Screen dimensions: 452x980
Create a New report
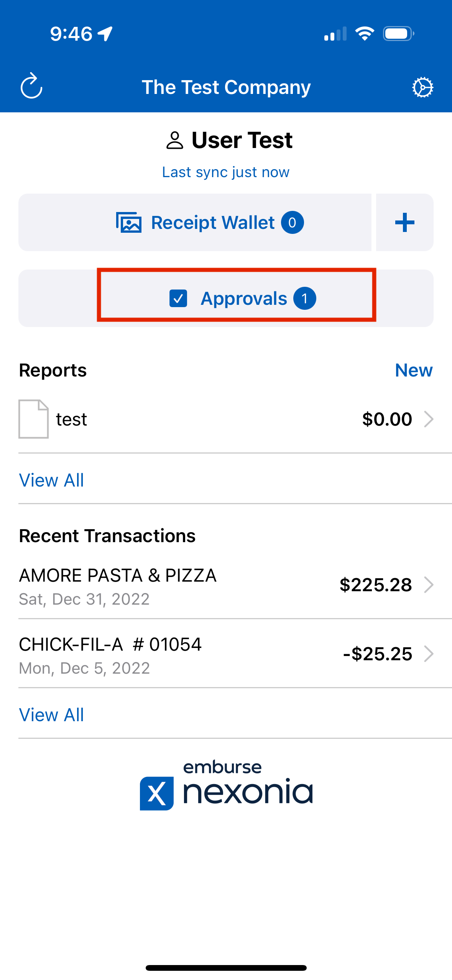414,370
